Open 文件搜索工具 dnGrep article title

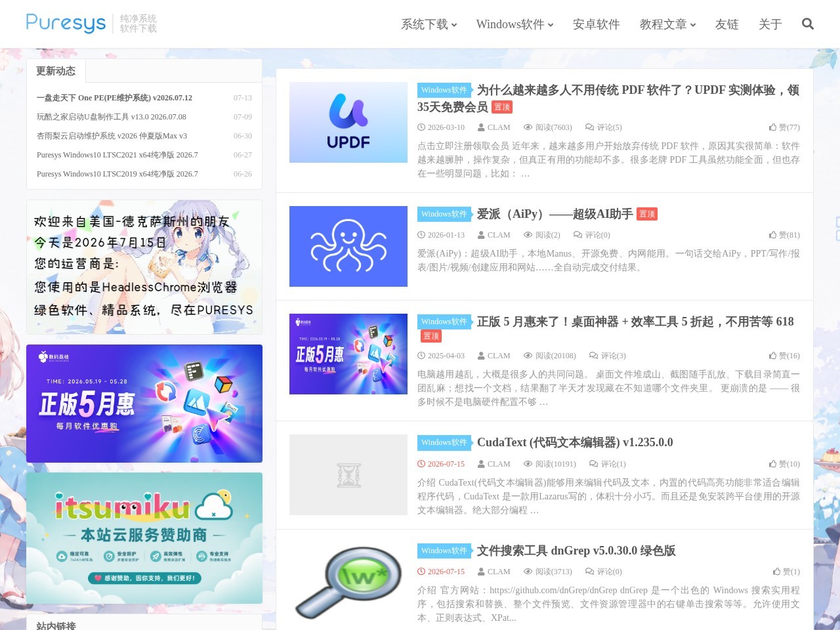(576, 551)
